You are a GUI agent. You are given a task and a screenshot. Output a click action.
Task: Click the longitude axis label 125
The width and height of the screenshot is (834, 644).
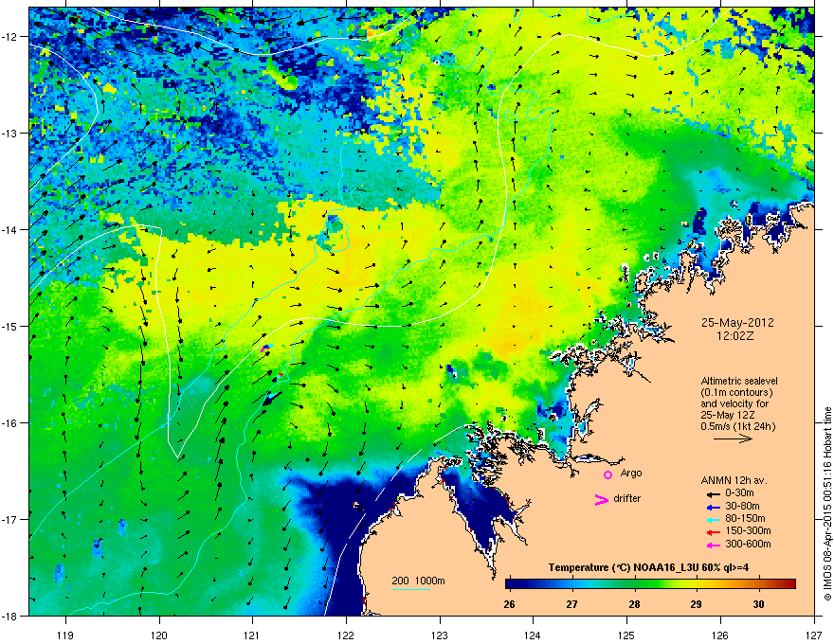(626, 635)
